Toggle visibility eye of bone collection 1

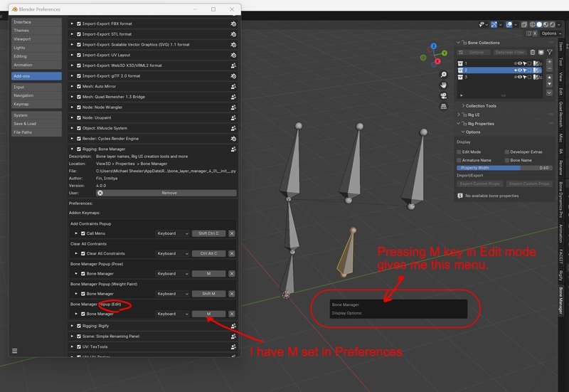pyautogui.click(x=520, y=63)
